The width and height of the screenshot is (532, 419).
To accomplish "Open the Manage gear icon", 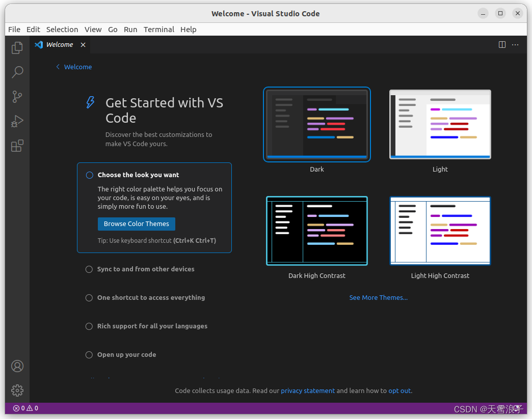I will (17, 390).
